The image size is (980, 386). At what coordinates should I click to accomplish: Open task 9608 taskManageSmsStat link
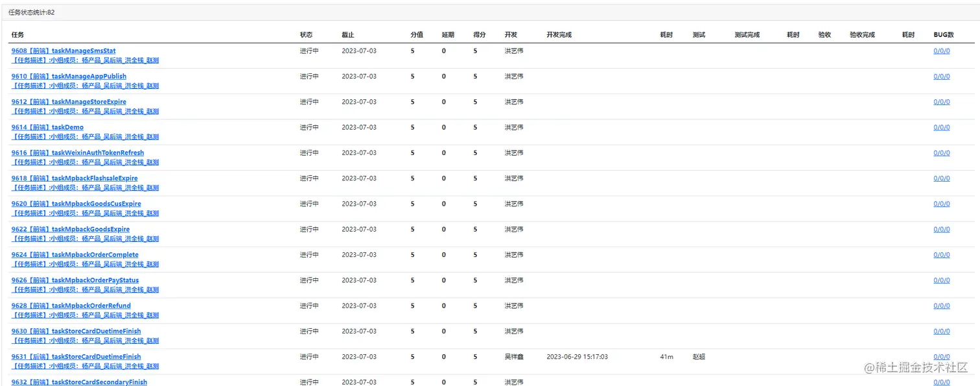(x=64, y=51)
